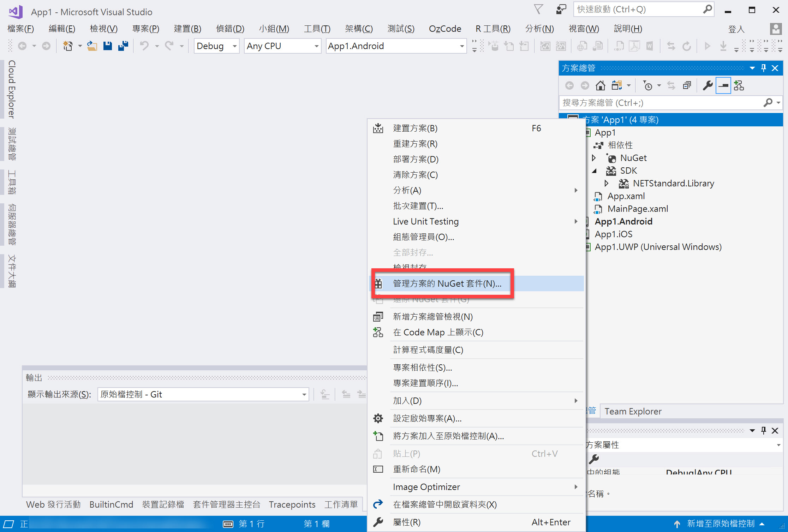This screenshot has width=788, height=532.
Task: Click the Pending Changes Filter clock icon
Action: [647, 85]
